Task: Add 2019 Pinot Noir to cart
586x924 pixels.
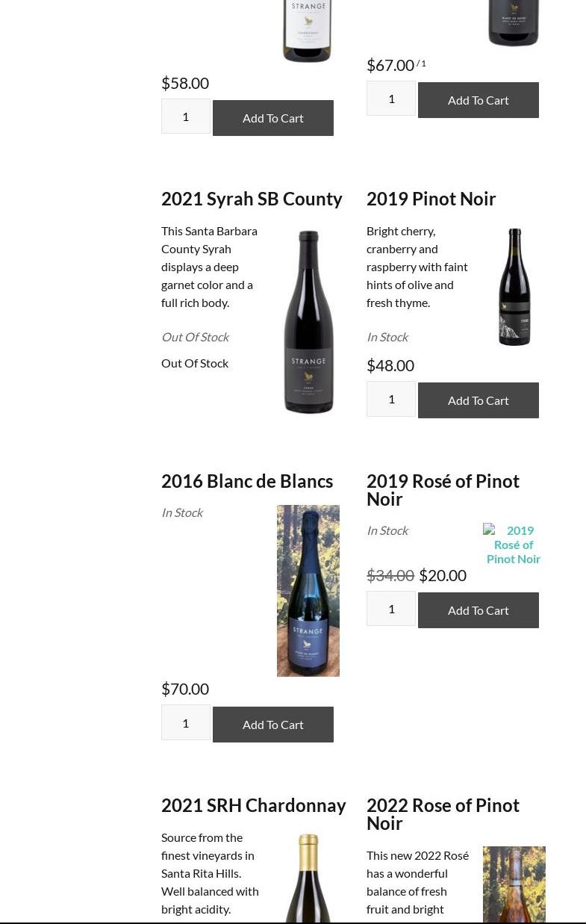Action: click(479, 400)
